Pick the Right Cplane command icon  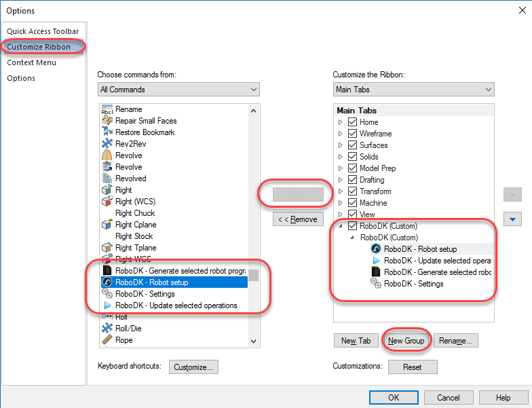(x=107, y=225)
